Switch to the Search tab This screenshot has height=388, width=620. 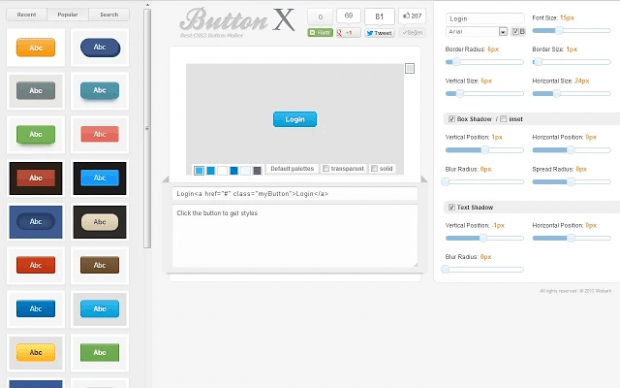click(x=109, y=15)
